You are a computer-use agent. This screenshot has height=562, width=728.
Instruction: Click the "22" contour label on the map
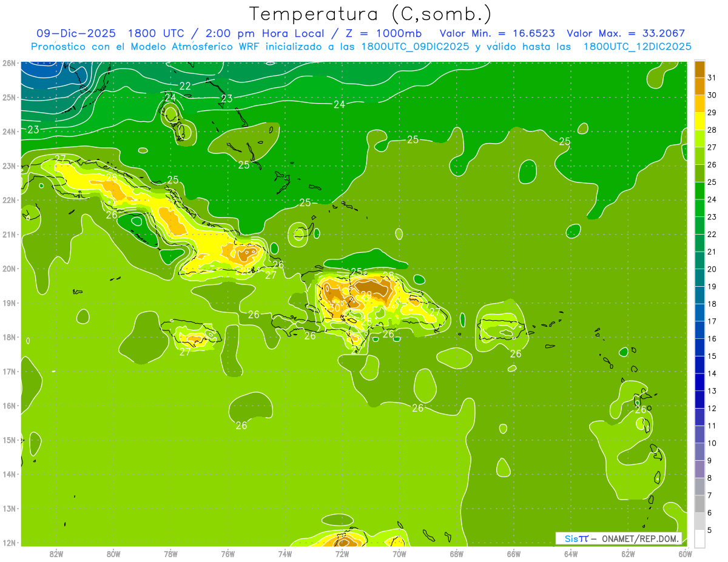tap(185, 86)
